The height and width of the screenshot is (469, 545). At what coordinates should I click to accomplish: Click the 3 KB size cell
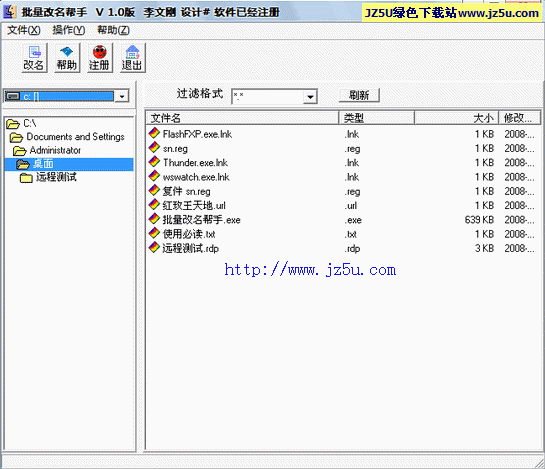[x=485, y=249]
